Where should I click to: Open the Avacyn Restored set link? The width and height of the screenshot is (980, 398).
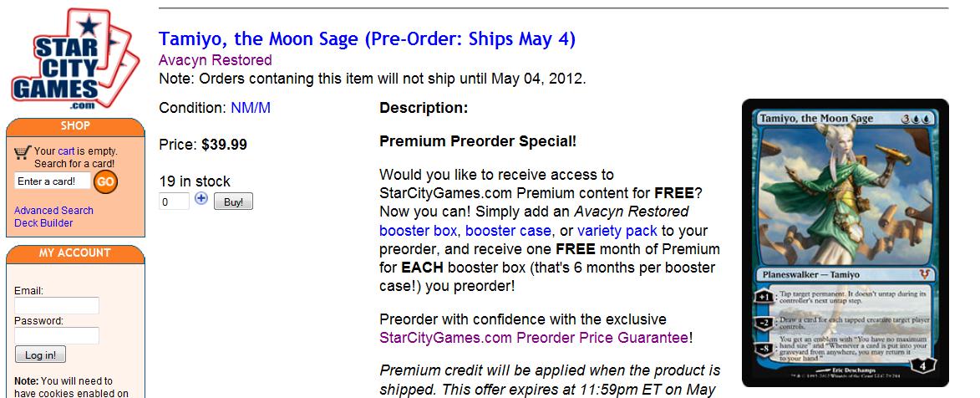click(x=215, y=60)
